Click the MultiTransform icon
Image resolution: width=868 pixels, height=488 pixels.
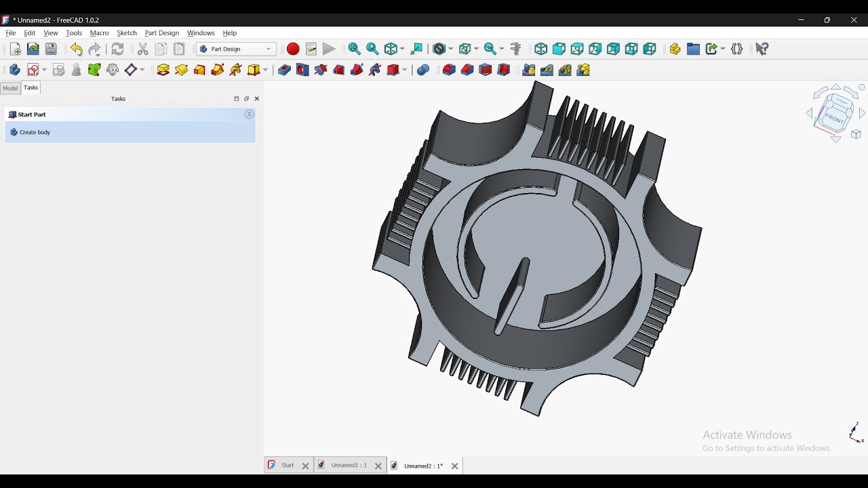(584, 70)
